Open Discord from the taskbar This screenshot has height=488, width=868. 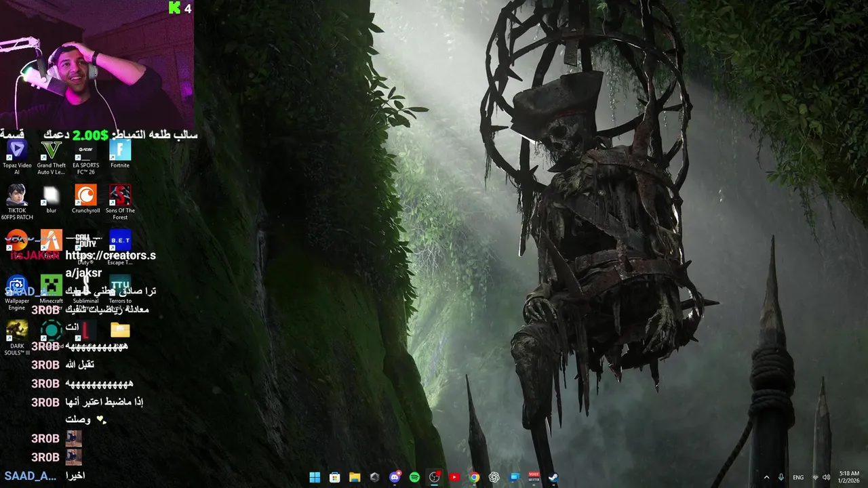[395, 477]
